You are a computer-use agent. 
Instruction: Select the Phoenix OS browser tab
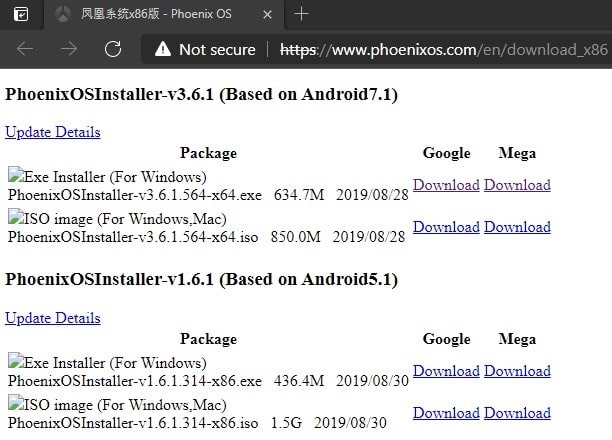(164, 14)
